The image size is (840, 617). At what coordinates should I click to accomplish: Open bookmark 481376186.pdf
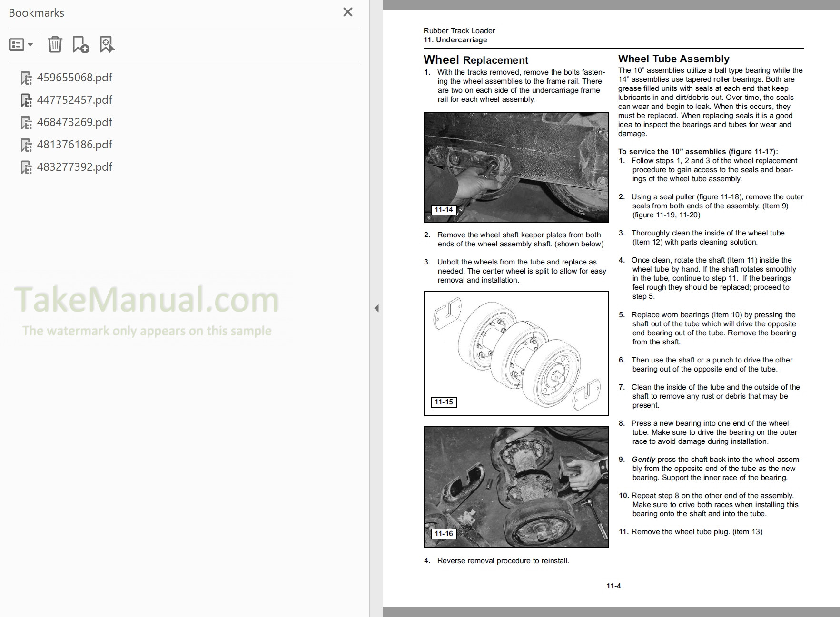tap(75, 144)
